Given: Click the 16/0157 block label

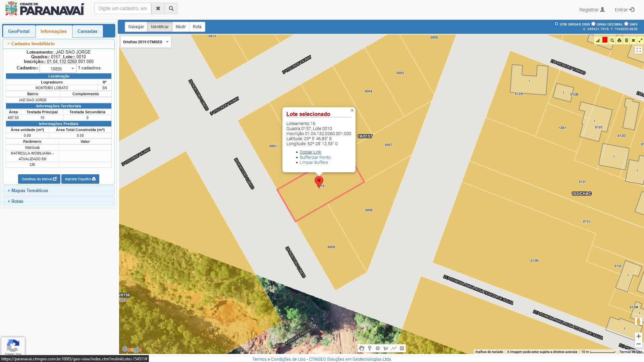Looking at the screenshot, I should tap(365, 136).
